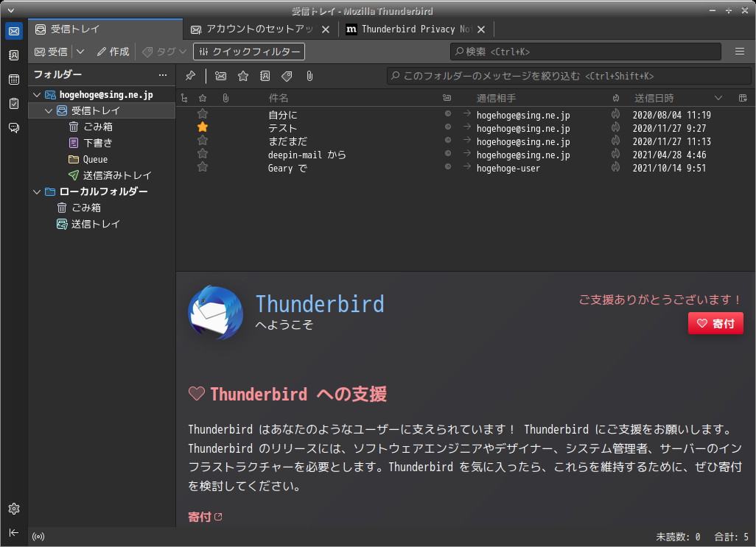
Task: Sort by the attachment column header
Action: click(x=225, y=98)
